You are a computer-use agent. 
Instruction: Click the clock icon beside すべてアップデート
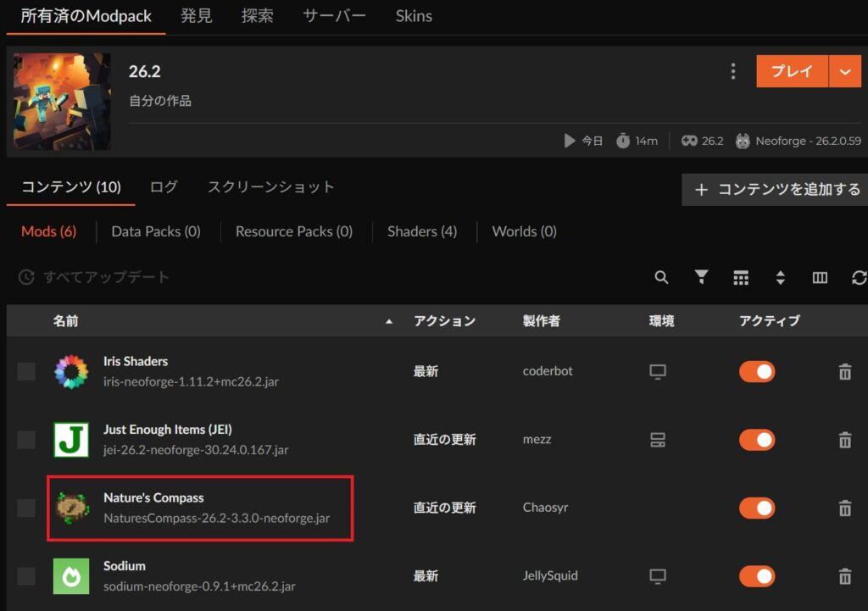(x=26, y=277)
